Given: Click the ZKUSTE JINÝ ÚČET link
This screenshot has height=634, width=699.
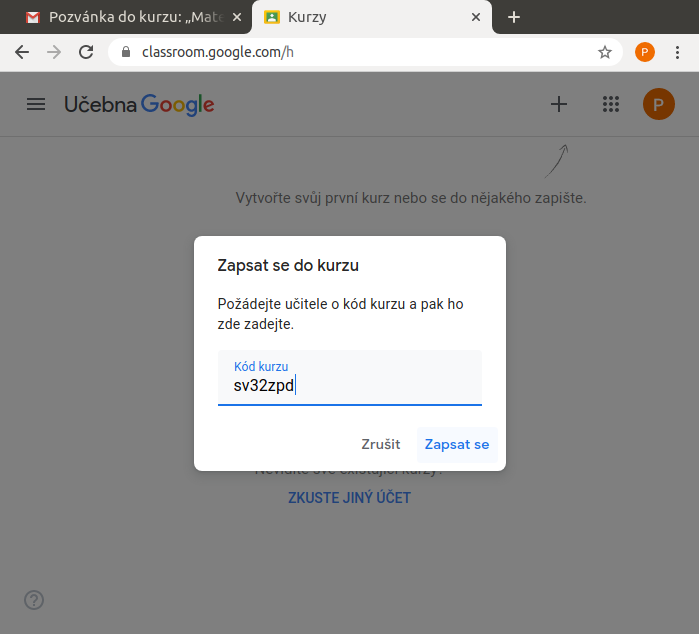Looking at the screenshot, I should pos(349,497).
